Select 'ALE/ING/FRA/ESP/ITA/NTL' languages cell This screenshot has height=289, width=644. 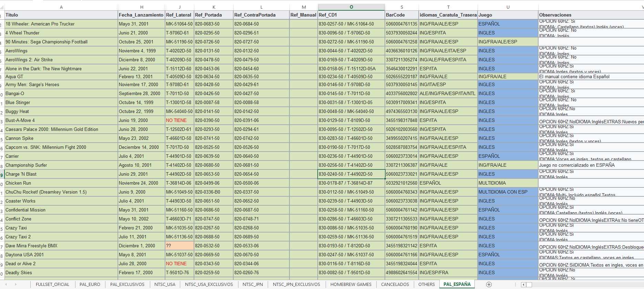tap(448, 93)
